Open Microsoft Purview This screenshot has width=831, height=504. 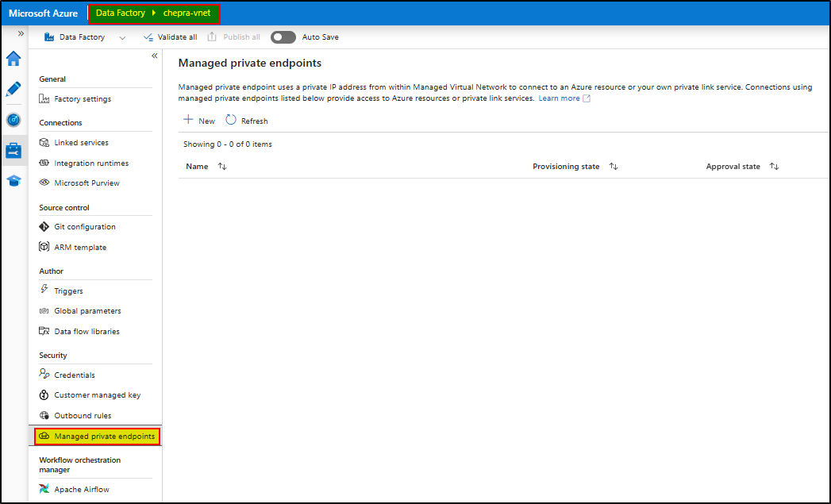tap(87, 183)
